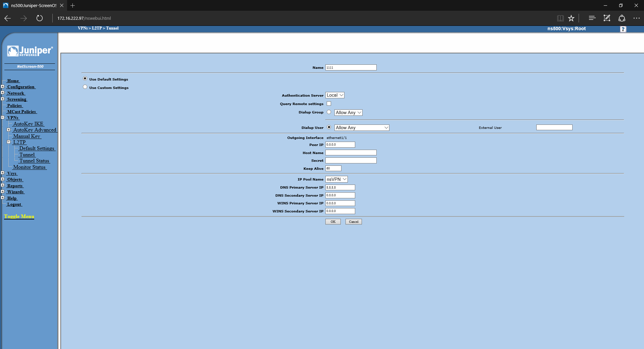Image resolution: width=644 pixels, height=349 pixels.
Task: Close the ns500 Juniper browser tab
Action: tap(62, 5)
